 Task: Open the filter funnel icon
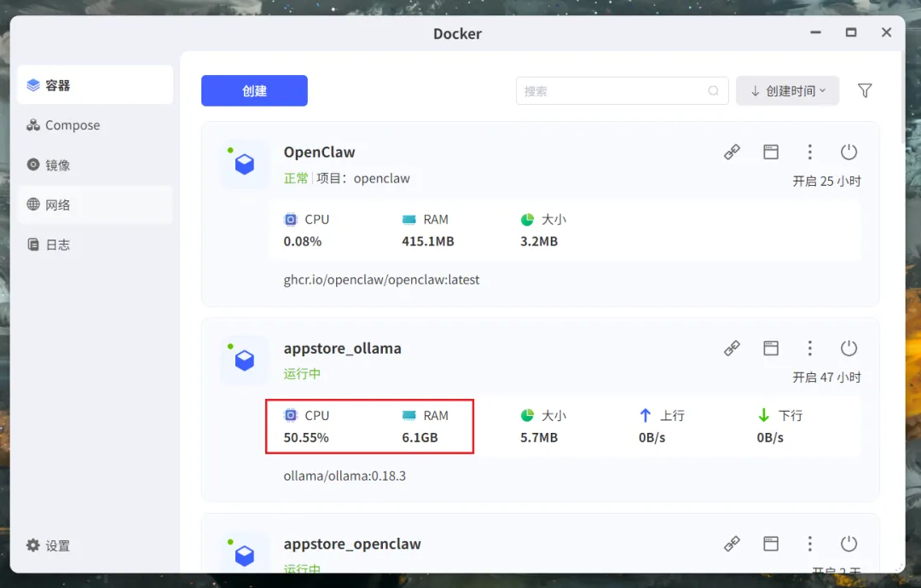pos(865,91)
